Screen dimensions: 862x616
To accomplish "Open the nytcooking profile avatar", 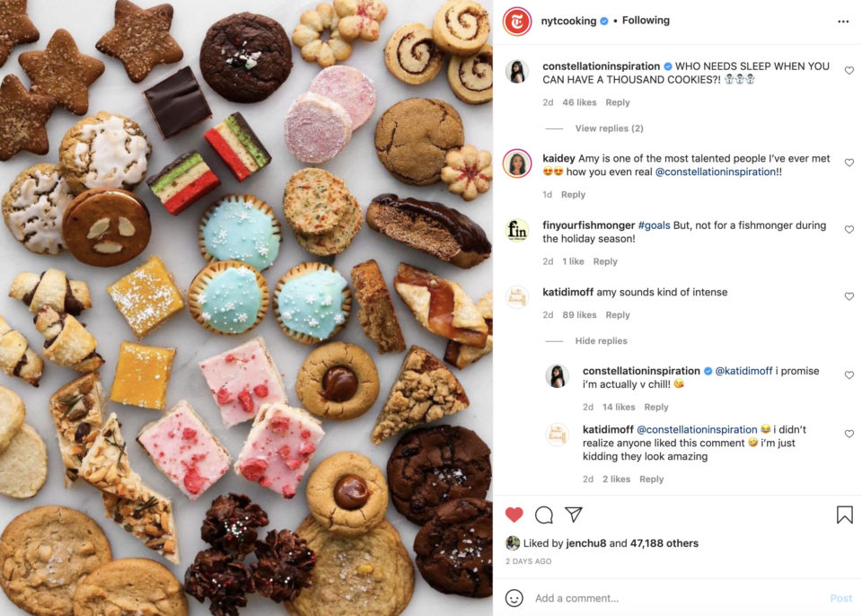I will pos(517,22).
